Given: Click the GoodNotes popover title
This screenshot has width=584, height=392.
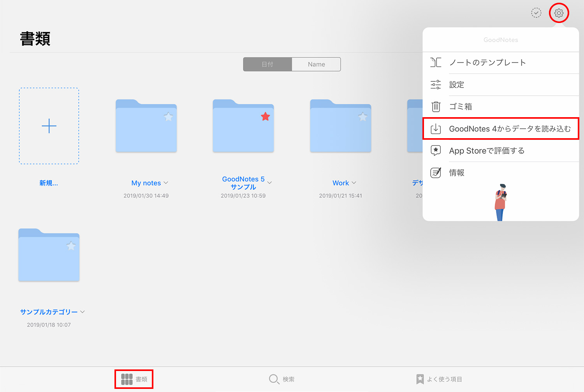Looking at the screenshot, I should (x=501, y=40).
